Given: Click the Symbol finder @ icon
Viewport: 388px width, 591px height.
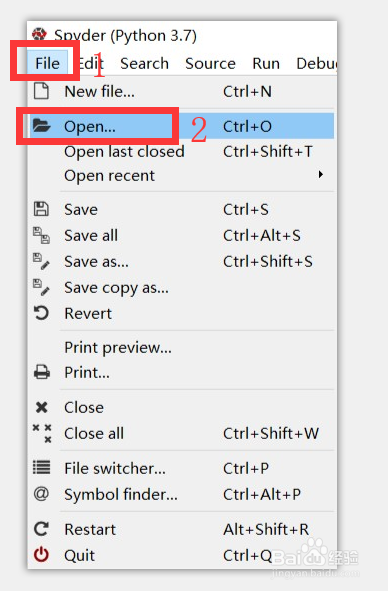Looking at the screenshot, I should point(41,494).
